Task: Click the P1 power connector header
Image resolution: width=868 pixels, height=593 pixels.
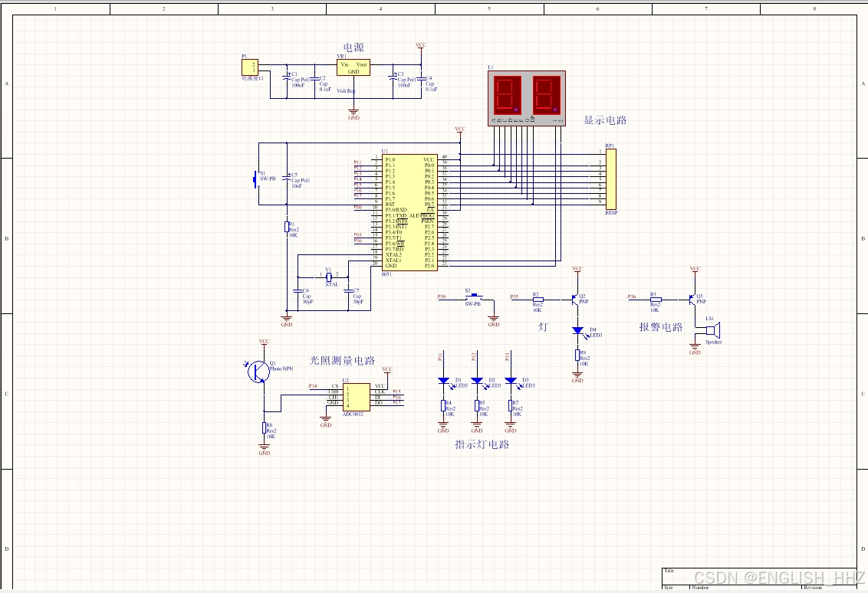Action: point(250,67)
